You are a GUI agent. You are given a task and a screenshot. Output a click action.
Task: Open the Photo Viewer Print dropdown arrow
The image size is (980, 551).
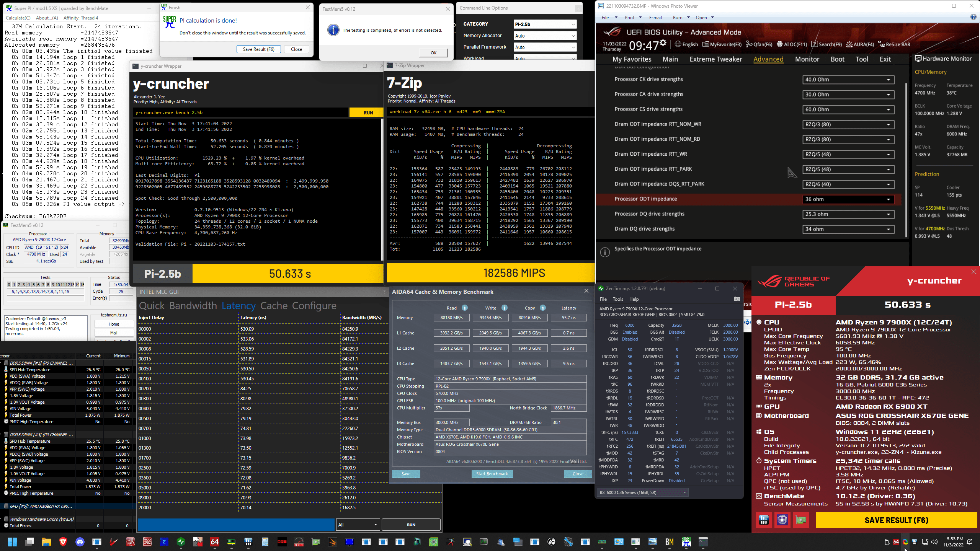[x=640, y=17]
